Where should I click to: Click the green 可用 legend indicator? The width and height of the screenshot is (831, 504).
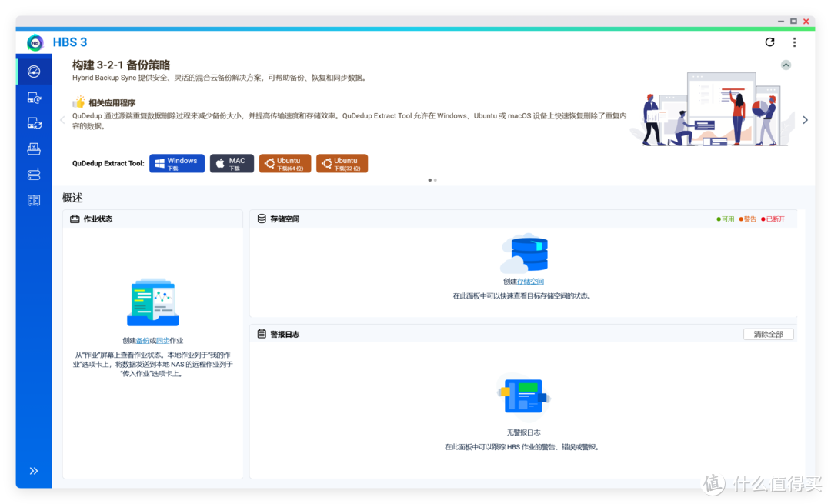coord(725,219)
